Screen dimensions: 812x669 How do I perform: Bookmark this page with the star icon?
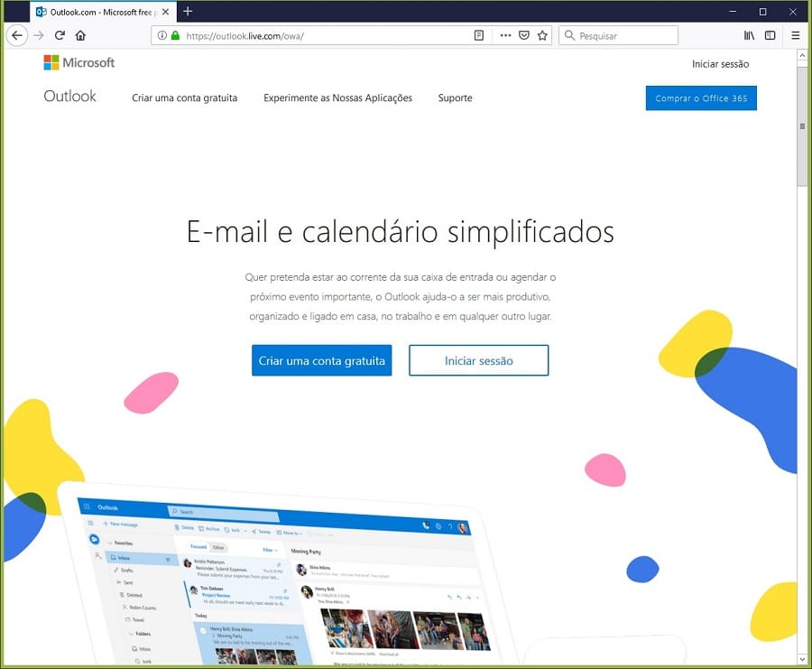coord(542,35)
